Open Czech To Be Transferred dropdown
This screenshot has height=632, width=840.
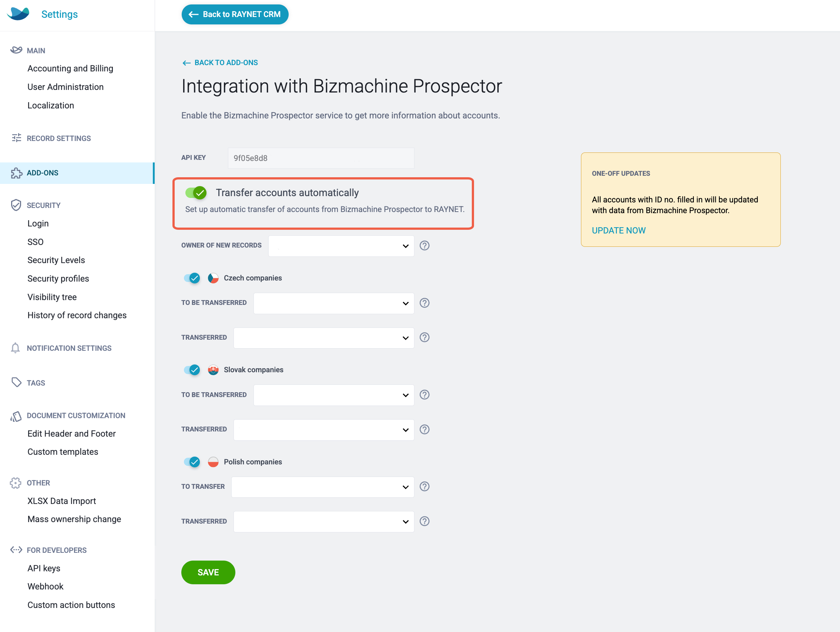pyautogui.click(x=334, y=303)
